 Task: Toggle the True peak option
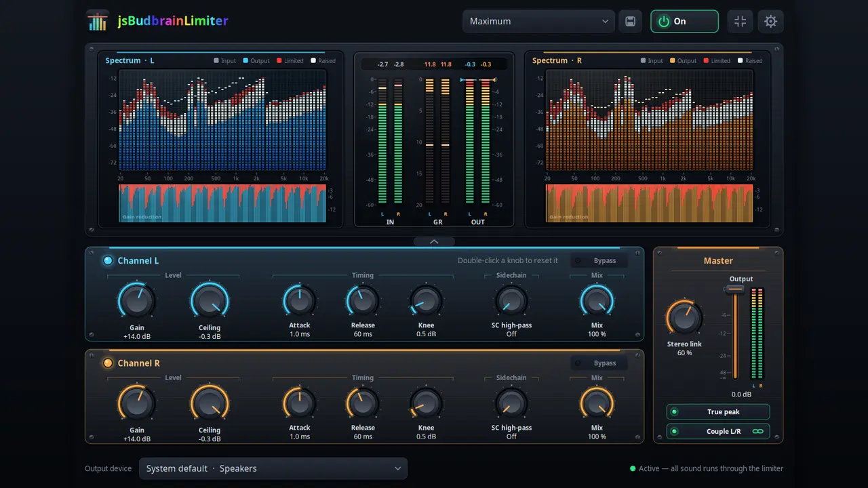[718, 412]
